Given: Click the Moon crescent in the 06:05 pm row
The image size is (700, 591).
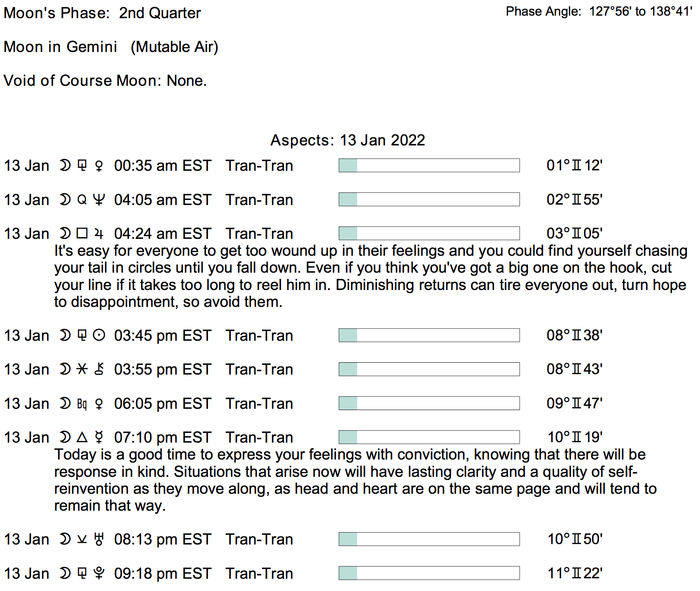Looking at the screenshot, I should point(65,404).
